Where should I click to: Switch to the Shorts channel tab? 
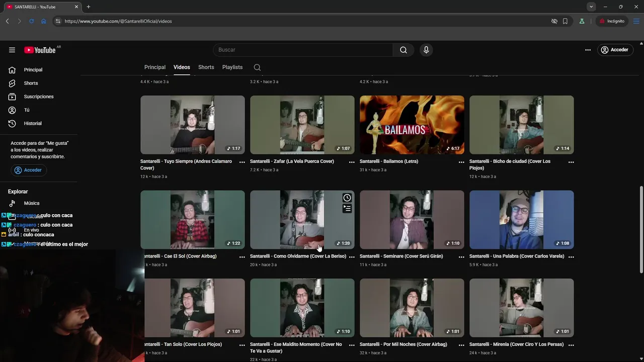[x=206, y=67]
